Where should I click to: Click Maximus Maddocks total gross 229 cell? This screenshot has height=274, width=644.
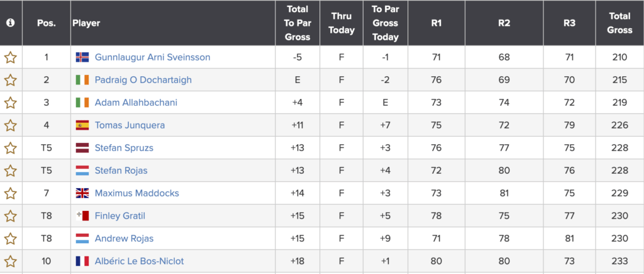point(619,193)
